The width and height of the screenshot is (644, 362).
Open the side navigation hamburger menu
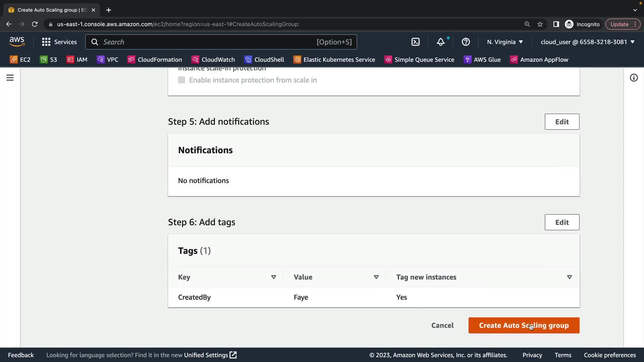click(10, 78)
